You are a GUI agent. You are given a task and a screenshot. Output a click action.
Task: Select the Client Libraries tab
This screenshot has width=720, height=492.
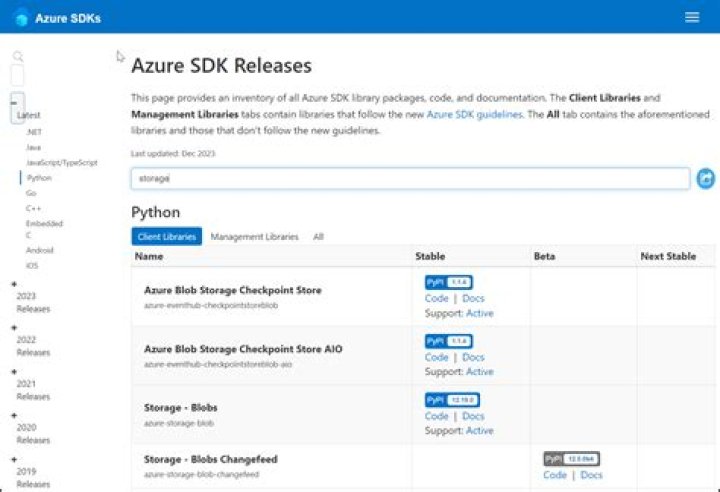(x=167, y=237)
